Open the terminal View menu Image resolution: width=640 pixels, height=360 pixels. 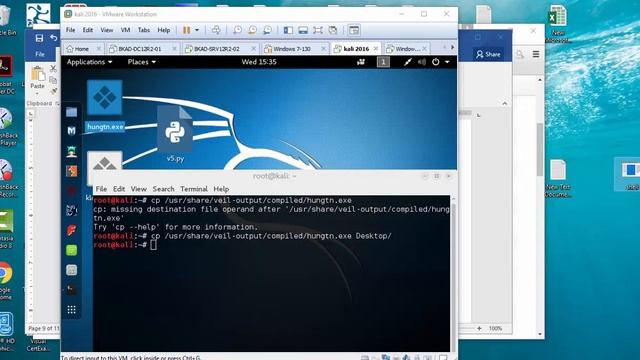[138, 189]
